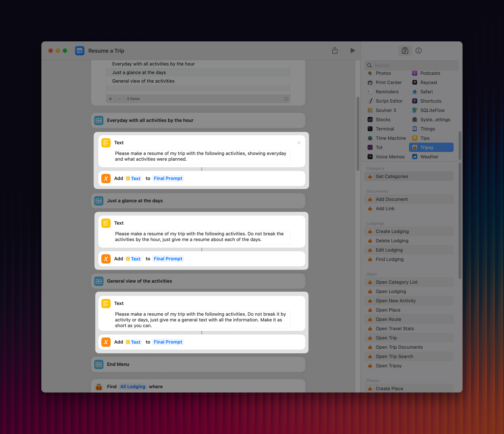The image size is (504, 434).
Task: Select Find Lodging action
Action: pyautogui.click(x=409, y=259)
